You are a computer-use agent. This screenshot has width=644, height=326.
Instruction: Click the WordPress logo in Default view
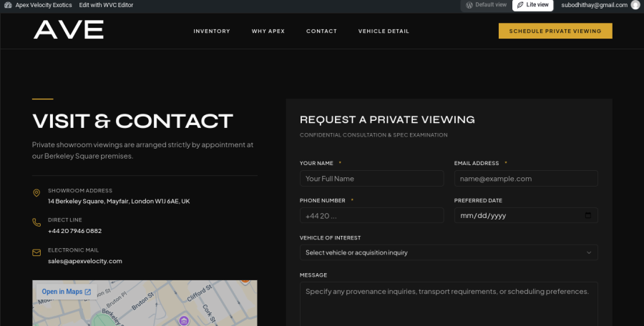pos(469,5)
